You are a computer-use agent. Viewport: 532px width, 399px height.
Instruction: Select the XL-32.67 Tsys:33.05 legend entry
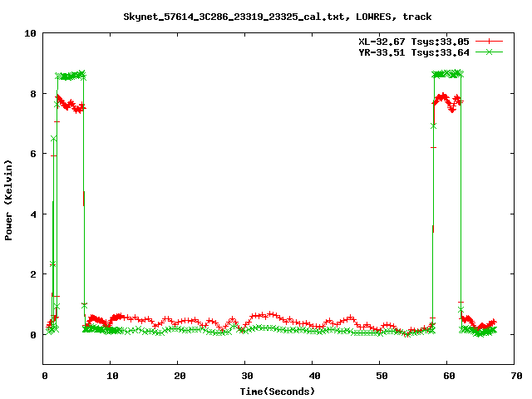click(414, 42)
